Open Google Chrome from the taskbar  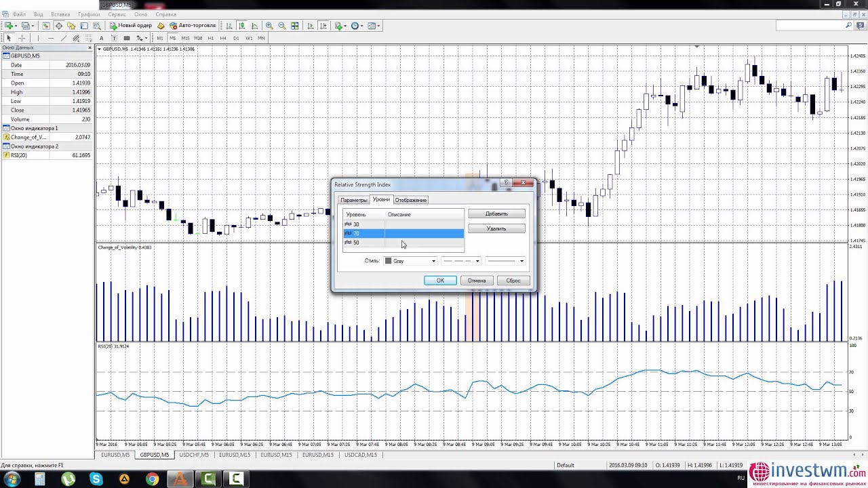(153, 479)
